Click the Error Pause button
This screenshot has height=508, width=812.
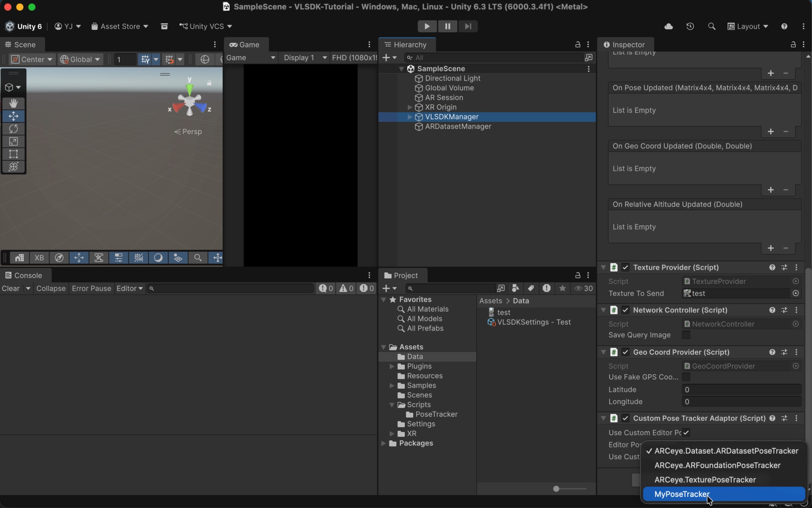pos(91,288)
